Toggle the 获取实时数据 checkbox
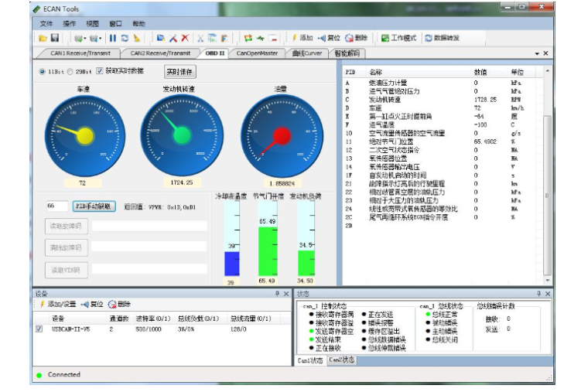 (100, 71)
